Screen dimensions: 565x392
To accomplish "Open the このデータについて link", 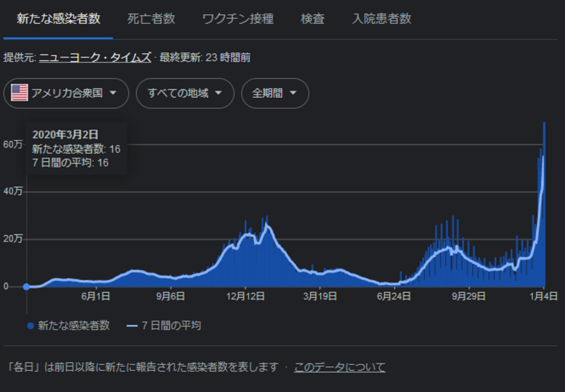I will 339,367.
